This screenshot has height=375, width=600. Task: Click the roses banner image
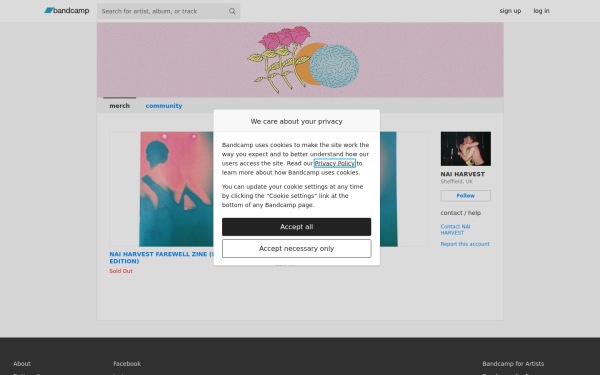[300, 60]
